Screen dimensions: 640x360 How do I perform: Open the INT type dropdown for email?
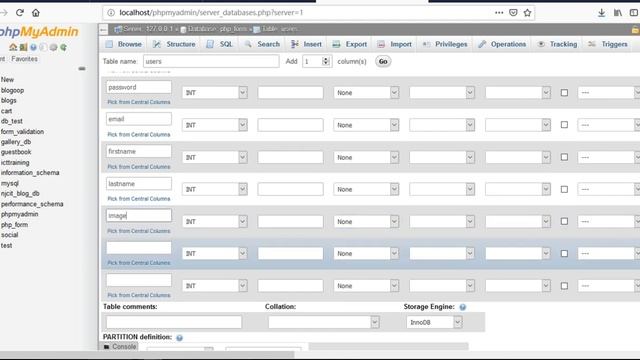click(x=215, y=125)
